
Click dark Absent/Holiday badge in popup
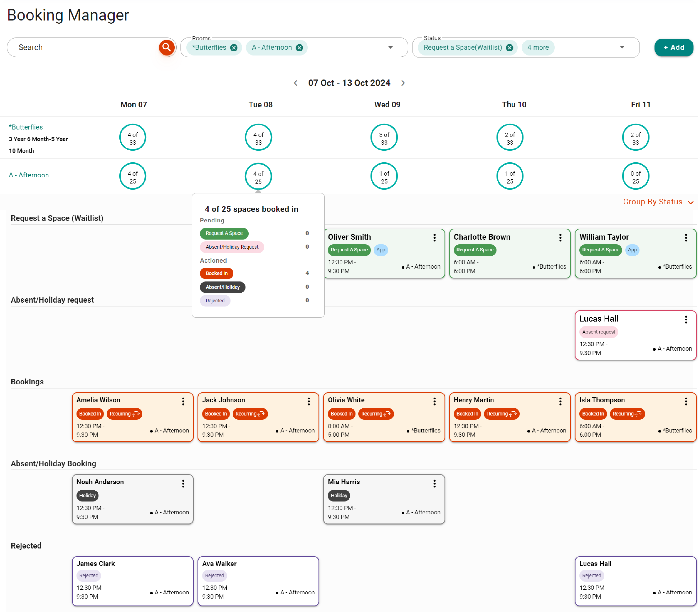point(223,287)
